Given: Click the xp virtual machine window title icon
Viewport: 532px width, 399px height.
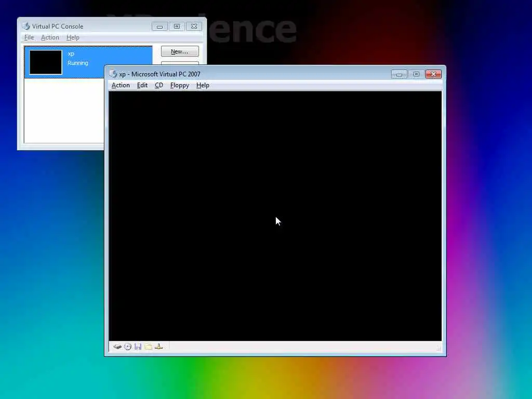Looking at the screenshot, I should (113, 74).
